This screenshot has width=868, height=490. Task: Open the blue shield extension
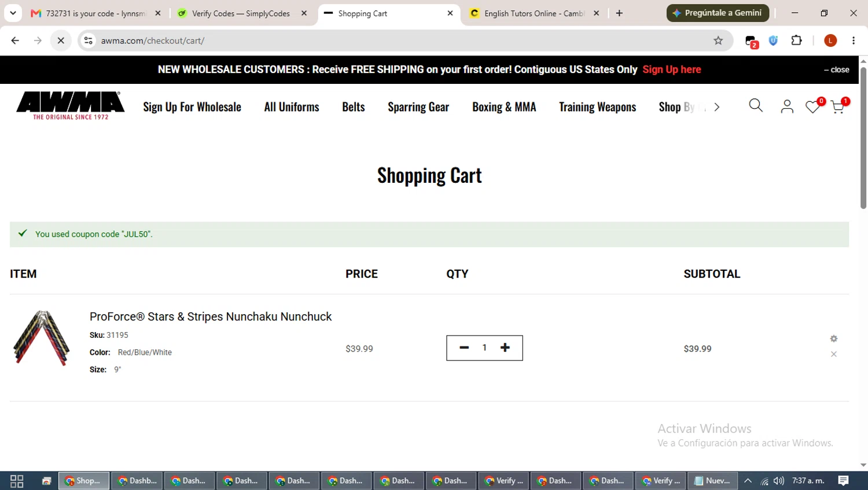point(773,40)
